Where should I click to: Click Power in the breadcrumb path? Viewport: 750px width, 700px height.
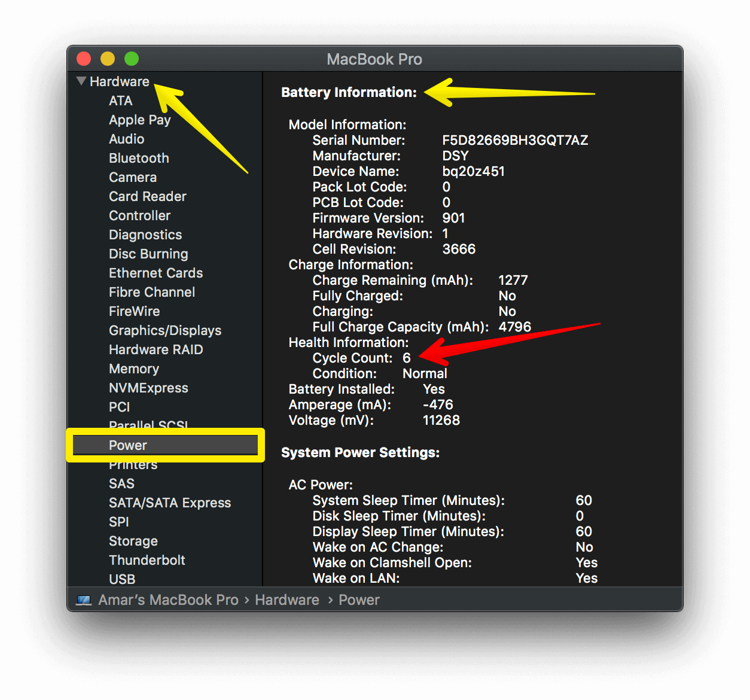pyautogui.click(x=359, y=599)
